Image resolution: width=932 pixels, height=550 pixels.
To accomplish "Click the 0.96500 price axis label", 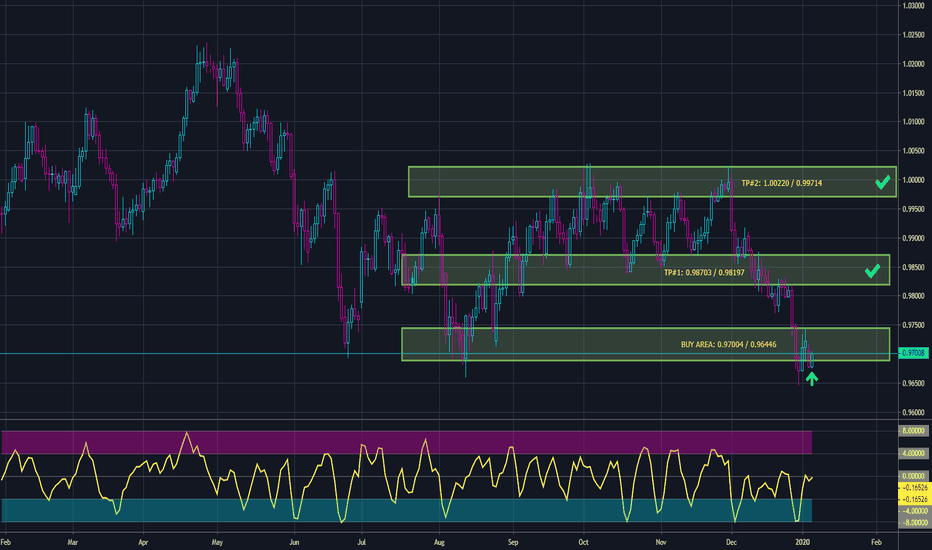I will pyautogui.click(x=914, y=384).
